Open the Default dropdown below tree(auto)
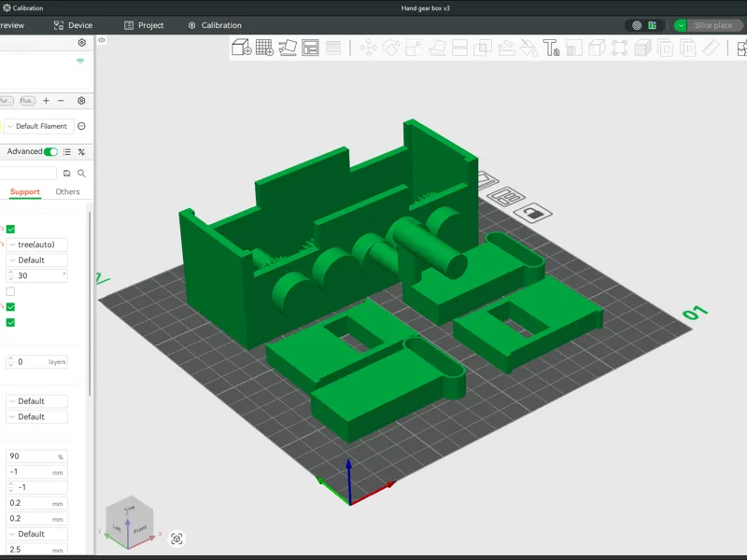Image resolution: width=747 pixels, height=560 pixels. (36, 260)
